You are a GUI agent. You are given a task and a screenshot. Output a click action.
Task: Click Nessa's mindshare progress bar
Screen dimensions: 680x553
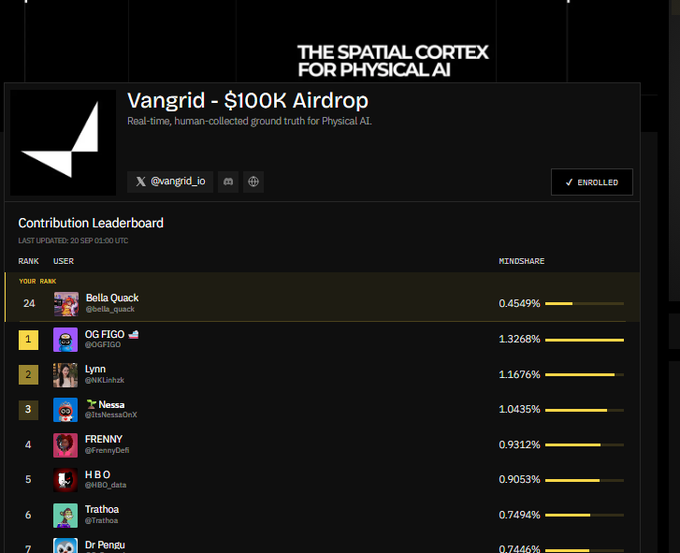point(585,410)
